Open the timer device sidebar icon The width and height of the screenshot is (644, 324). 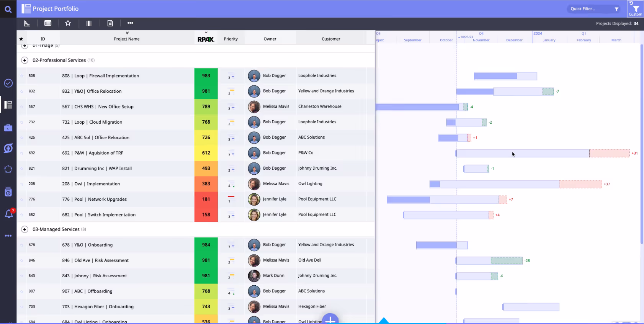click(8, 192)
